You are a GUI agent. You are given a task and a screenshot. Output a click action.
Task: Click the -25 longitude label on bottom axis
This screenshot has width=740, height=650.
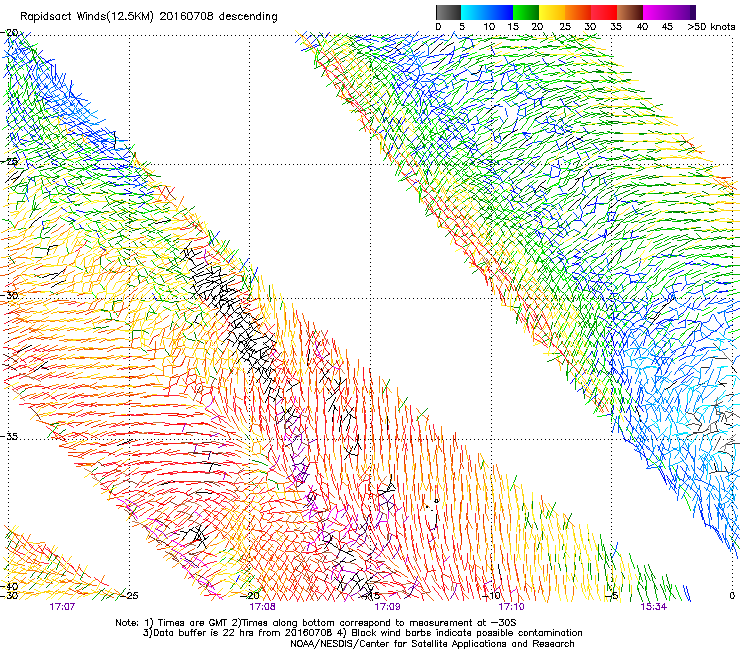coord(130,595)
